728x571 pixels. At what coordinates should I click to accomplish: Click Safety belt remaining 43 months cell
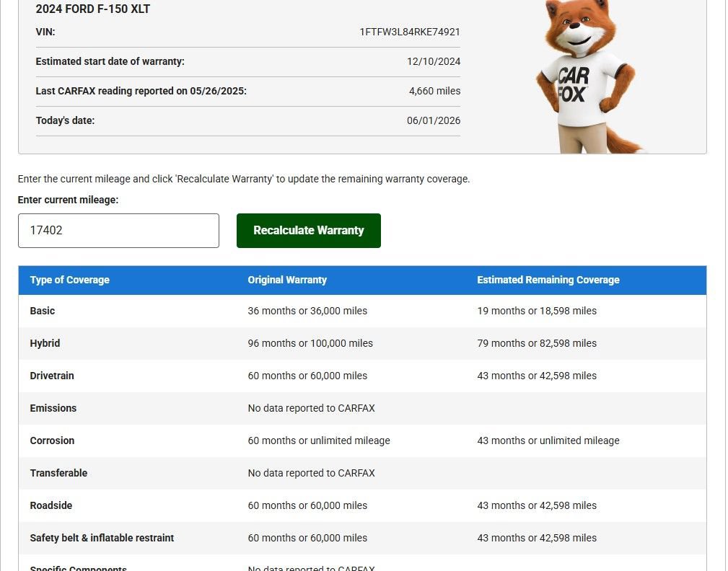[x=537, y=538]
